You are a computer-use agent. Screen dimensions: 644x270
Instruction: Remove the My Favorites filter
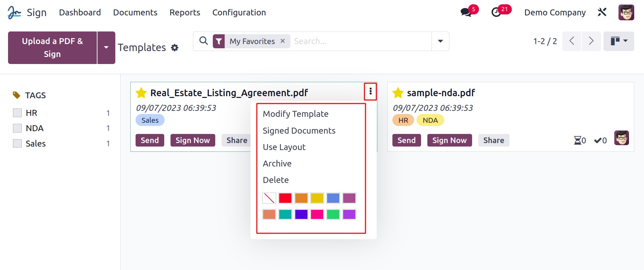pos(283,41)
